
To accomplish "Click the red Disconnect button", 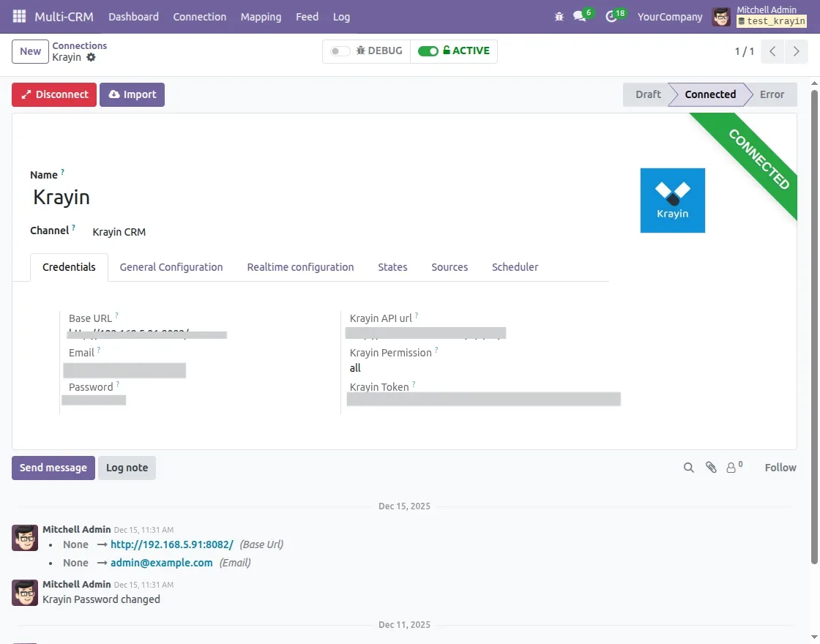I will point(54,94).
